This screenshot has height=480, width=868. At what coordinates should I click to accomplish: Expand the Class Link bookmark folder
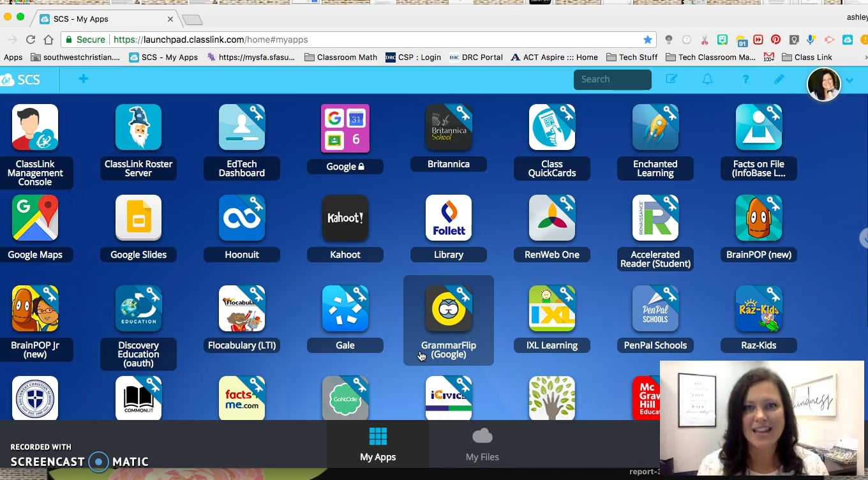(x=807, y=57)
